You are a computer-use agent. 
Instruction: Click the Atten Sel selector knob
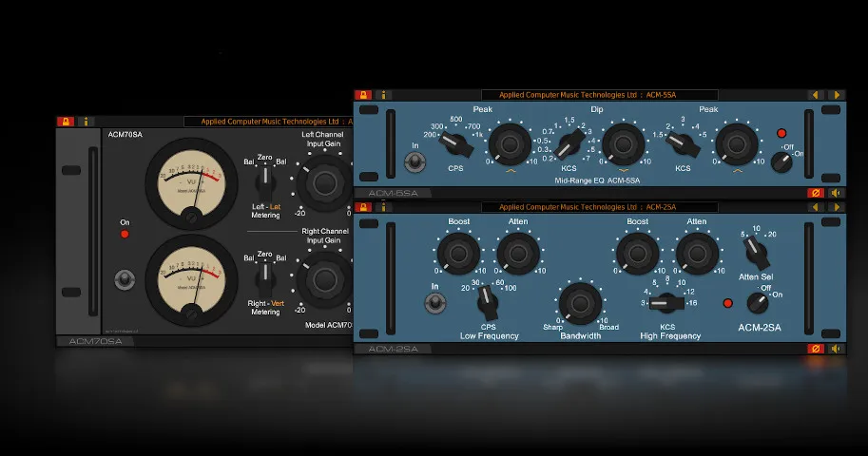click(x=756, y=252)
